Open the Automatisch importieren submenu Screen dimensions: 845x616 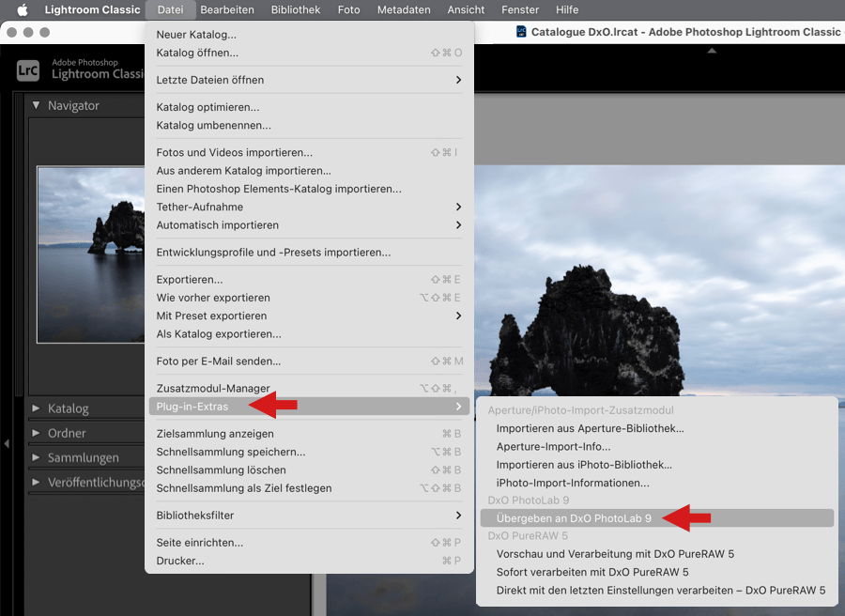(x=309, y=225)
